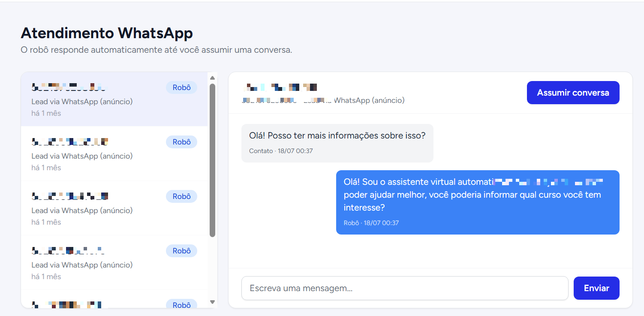Focus the Escreva uma mensagem field
The image size is (644, 316).
(405, 288)
